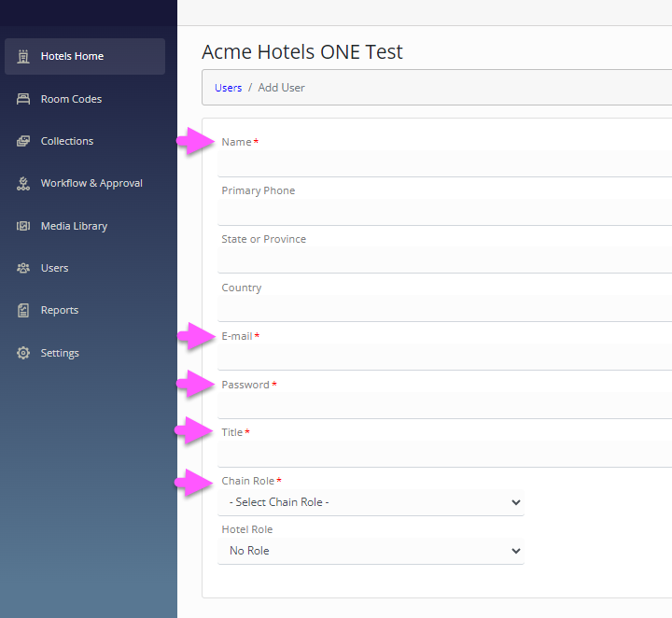Click the Settings gear icon
The image size is (672, 618).
coord(23,353)
